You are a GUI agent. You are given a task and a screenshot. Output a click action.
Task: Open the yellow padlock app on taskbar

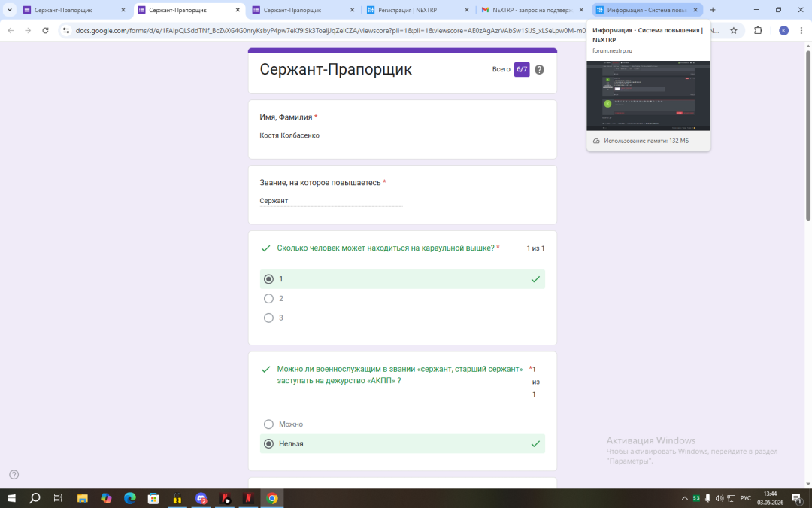[x=177, y=498]
